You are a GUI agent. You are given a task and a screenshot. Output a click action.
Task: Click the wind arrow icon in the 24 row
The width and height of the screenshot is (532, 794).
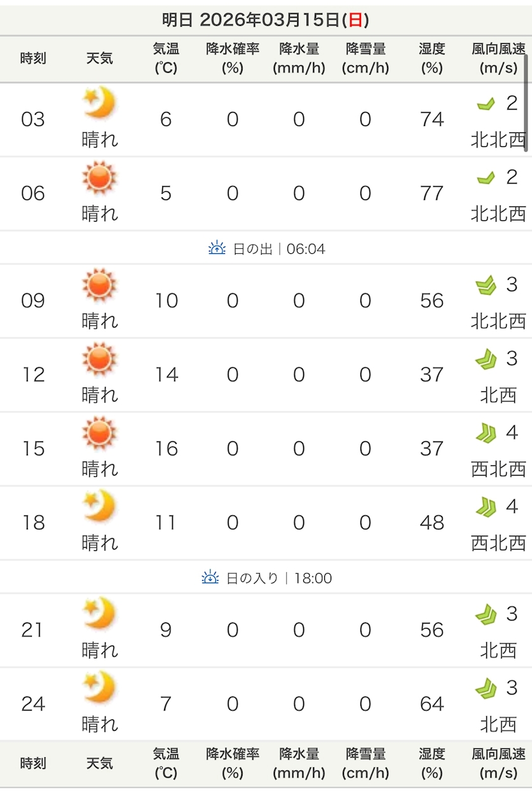[486, 688]
